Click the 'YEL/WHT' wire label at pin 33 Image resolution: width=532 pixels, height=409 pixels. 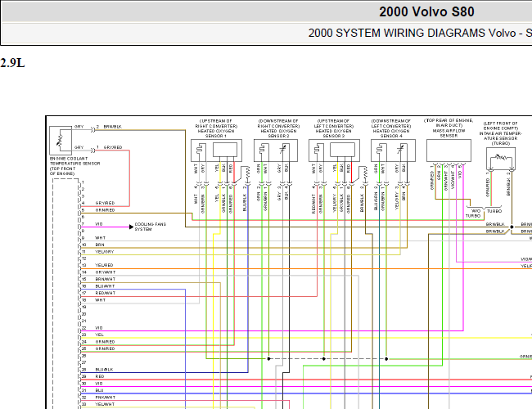[105, 404]
